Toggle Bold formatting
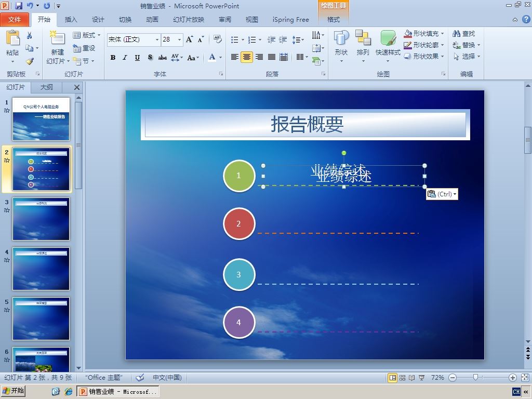Screen dimensions: 532x399 [x=113, y=58]
